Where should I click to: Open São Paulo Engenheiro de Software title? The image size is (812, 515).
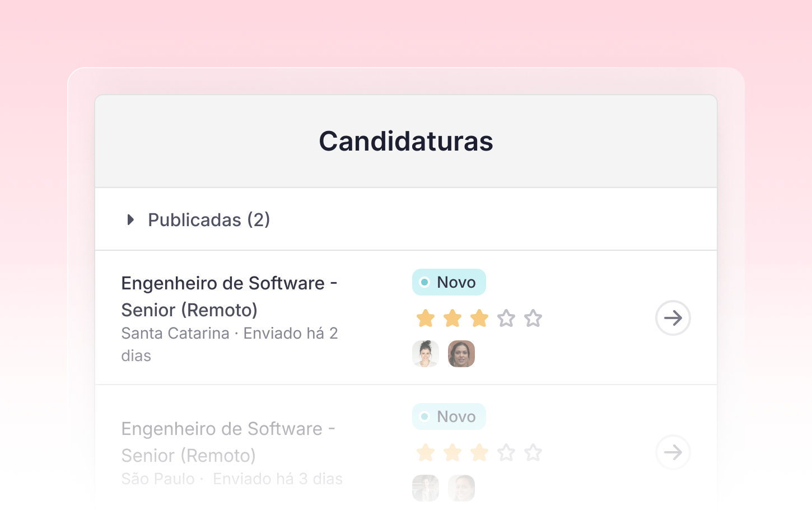click(x=228, y=442)
